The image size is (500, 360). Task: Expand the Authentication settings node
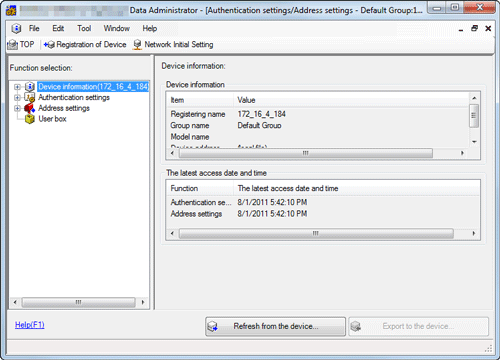pos(17,97)
